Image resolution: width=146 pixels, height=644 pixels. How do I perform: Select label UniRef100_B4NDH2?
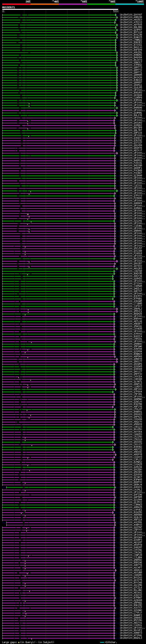coord(131,55)
